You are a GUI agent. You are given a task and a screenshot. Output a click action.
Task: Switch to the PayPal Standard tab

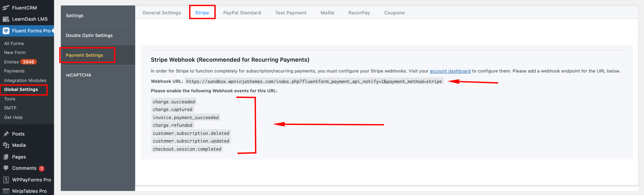point(242,13)
